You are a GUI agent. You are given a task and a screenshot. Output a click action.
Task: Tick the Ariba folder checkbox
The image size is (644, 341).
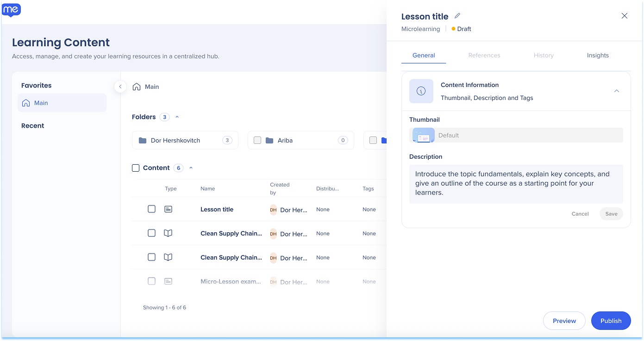[x=257, y=140]
